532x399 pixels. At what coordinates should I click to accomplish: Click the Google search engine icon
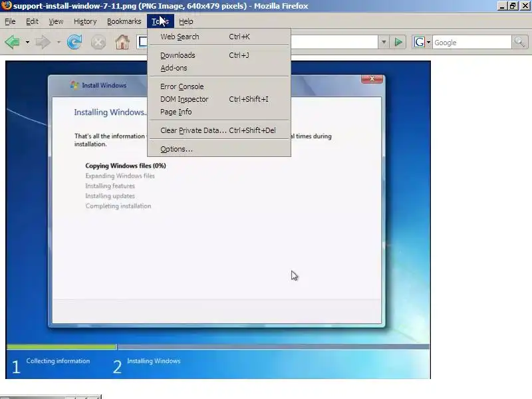[x=420, y=43]
